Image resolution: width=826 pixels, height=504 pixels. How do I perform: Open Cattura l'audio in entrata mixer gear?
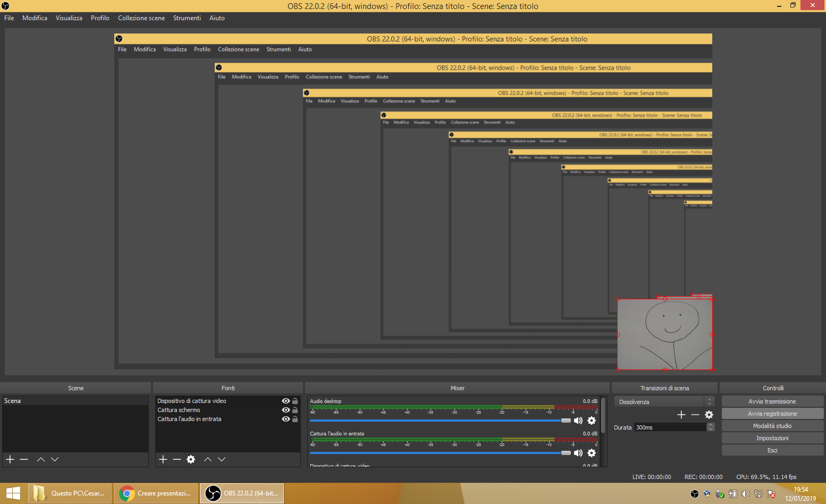[592, 453]
